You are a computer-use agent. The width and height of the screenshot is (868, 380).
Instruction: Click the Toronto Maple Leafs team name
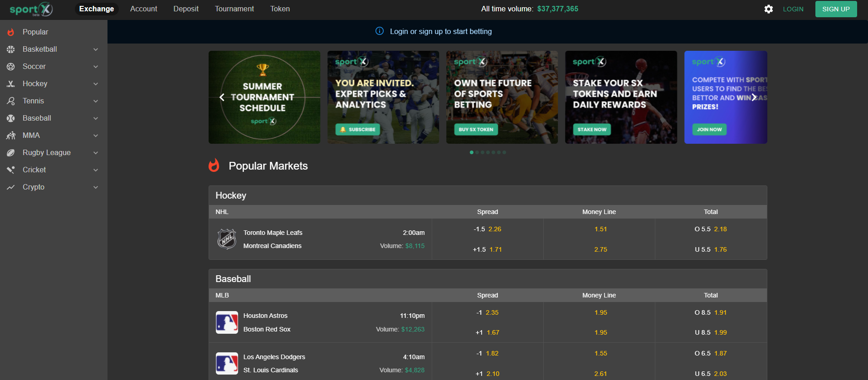pyautogui.click(x=273, y=233)
